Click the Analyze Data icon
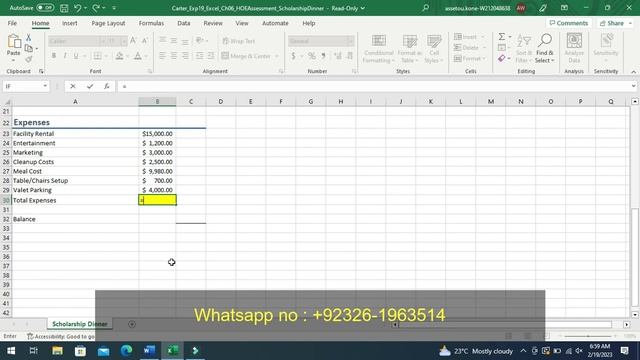640x360 pixels. [574, 41]
